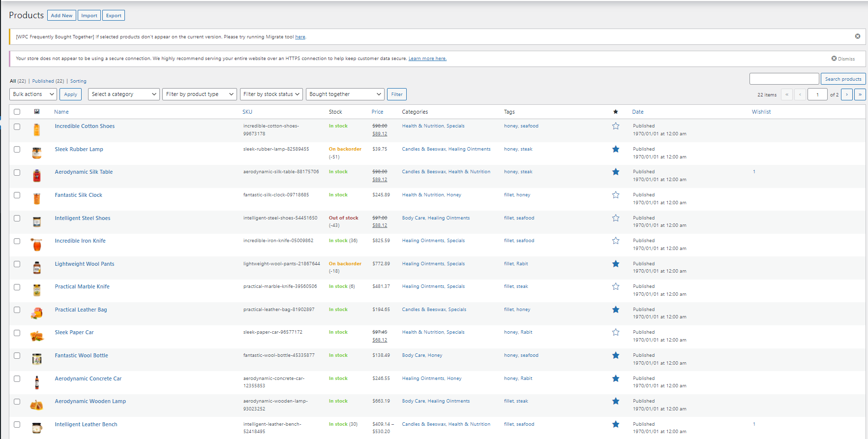Screen dimensions: 868x439
Task: Go to next page of products
Action: pyautogui.click(x=846, y=94)
